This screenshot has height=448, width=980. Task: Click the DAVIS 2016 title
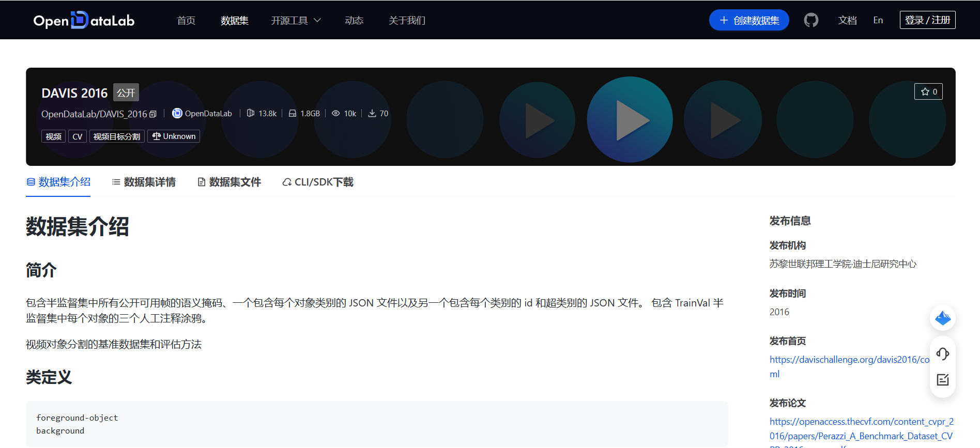(74, 93)
